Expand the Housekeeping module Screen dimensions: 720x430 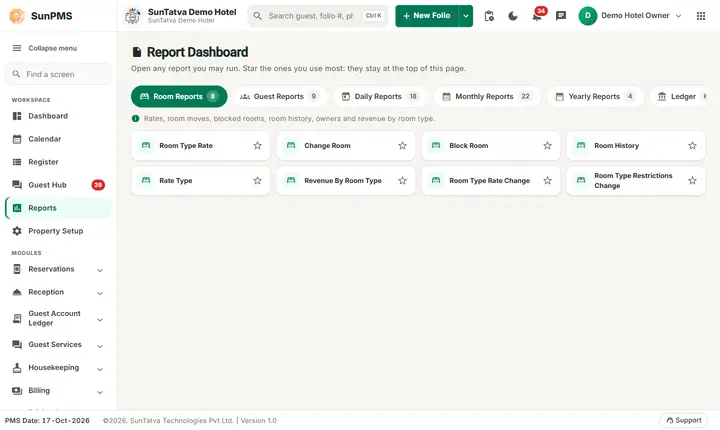tap(58, 368)
